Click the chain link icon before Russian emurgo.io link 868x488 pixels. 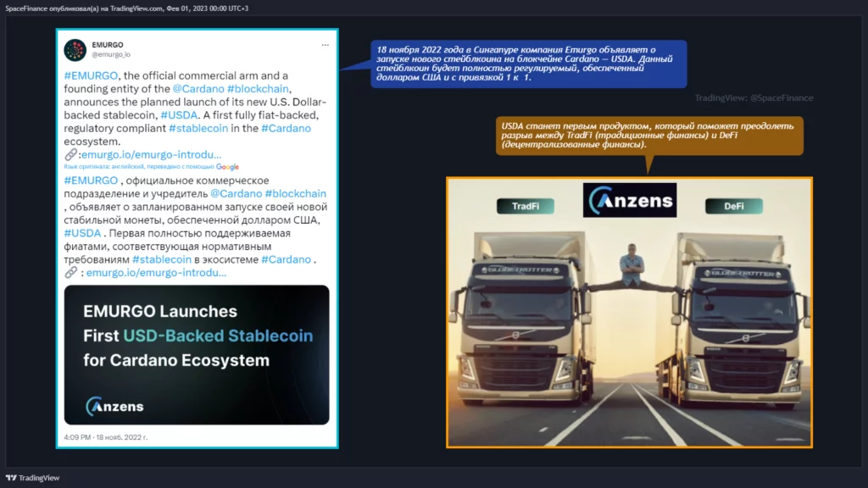click(x=70, y=272)
